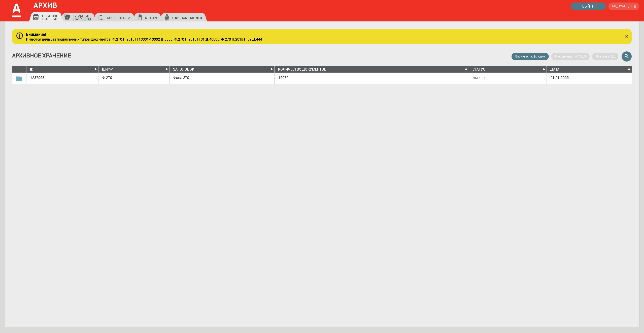Image resolution: width=644 pixels, height=333 pixels.
Task: Click the Выйти logout button
Action: point(588,6)
